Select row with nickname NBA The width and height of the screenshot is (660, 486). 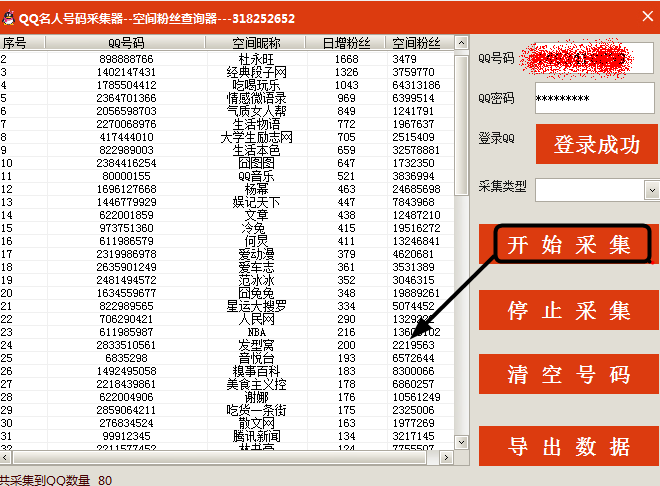click(227, 332)
